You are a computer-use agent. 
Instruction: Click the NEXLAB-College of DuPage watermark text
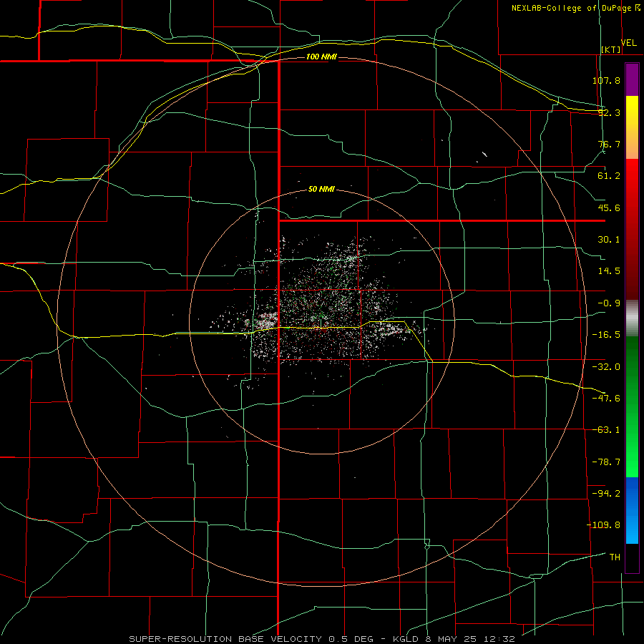point(576,8)
